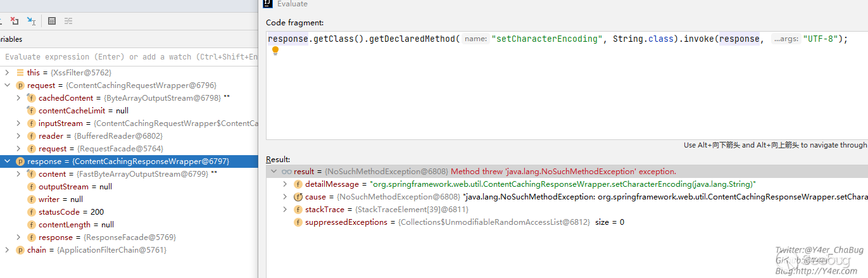Expand the detailMessage node
Image resolution: width=868 pixels, height=278 pixels.
click(x=286, y=184)
